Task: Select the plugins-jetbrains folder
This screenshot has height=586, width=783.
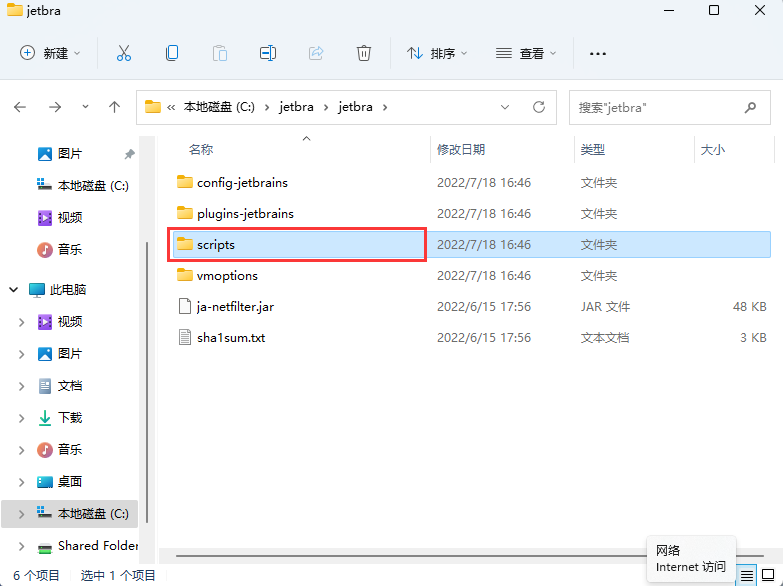Action: [471, 214]
